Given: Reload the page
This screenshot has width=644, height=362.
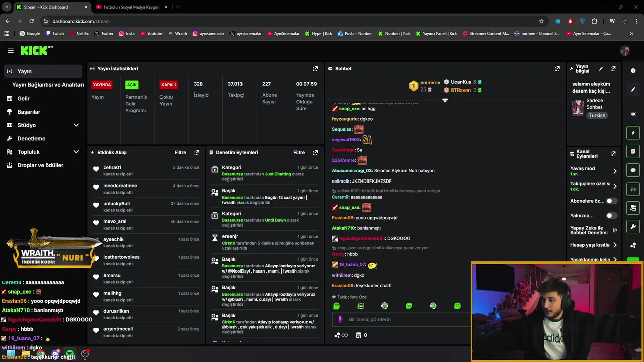Looking at the screenshot, I should (x=31, y=21).
